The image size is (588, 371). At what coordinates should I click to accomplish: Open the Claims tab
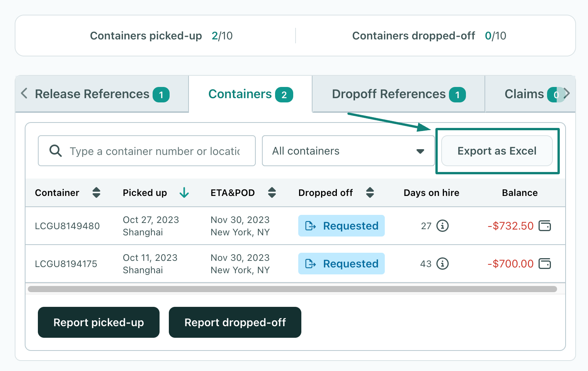[x=524, y=94]
